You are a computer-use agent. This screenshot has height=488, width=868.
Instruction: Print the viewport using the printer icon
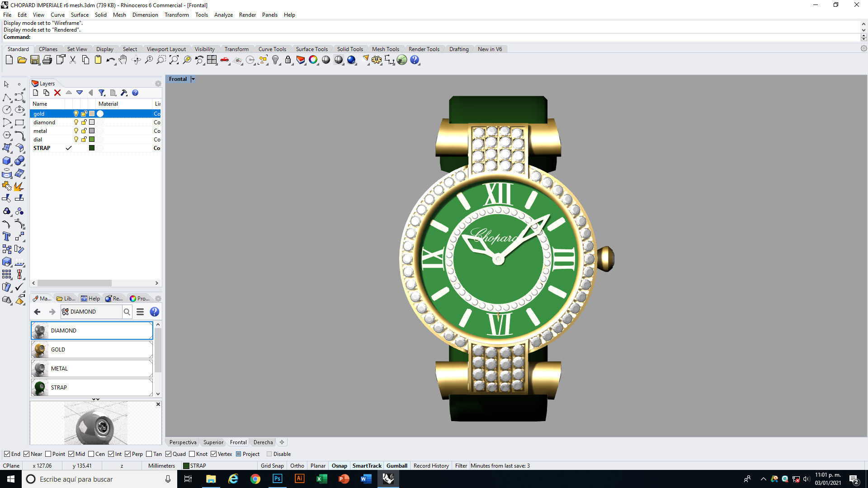click(47, 60)
